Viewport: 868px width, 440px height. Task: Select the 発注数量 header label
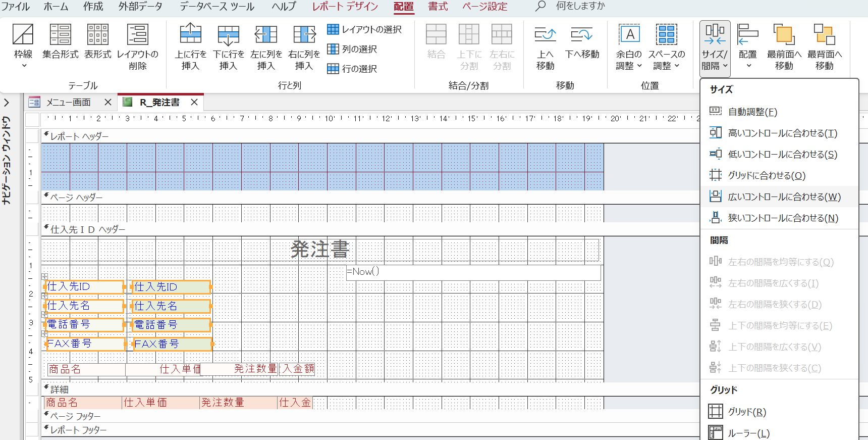click(x=240, y=369)
